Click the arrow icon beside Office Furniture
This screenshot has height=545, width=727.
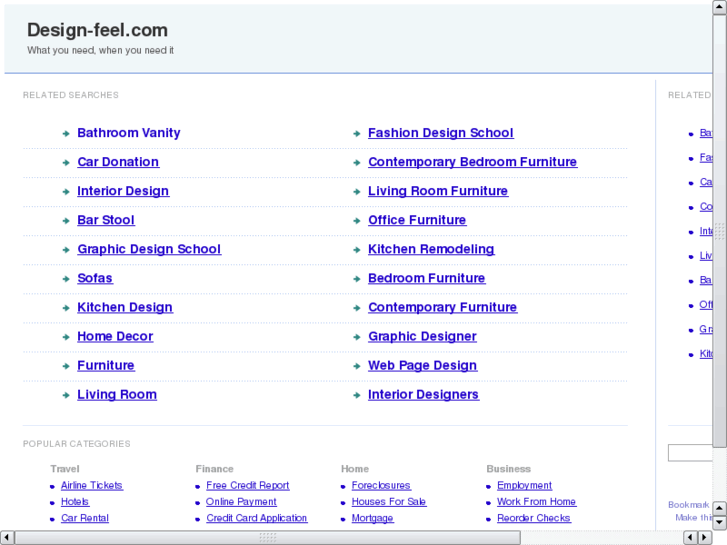click(x=357, y=221)
